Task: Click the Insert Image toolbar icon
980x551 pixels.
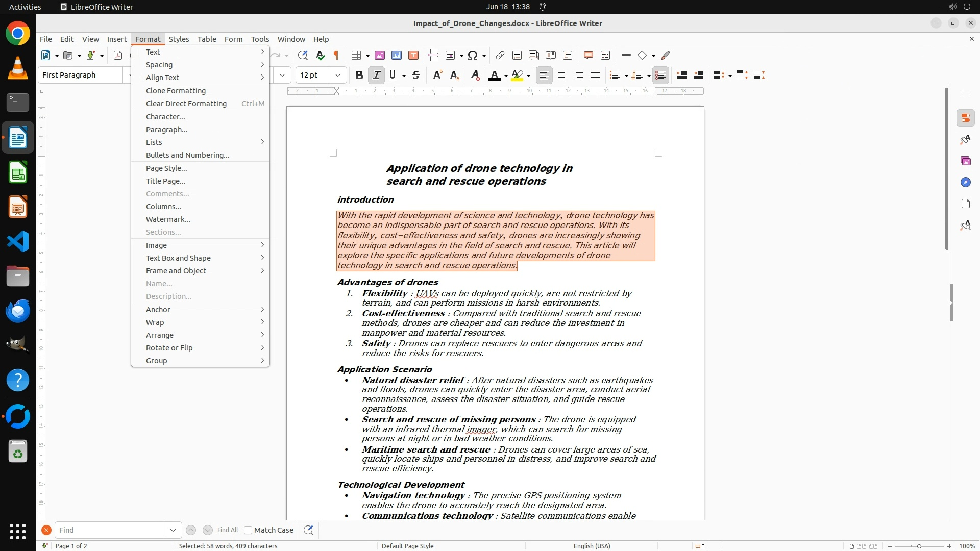Action: click(x=380, y=55)
